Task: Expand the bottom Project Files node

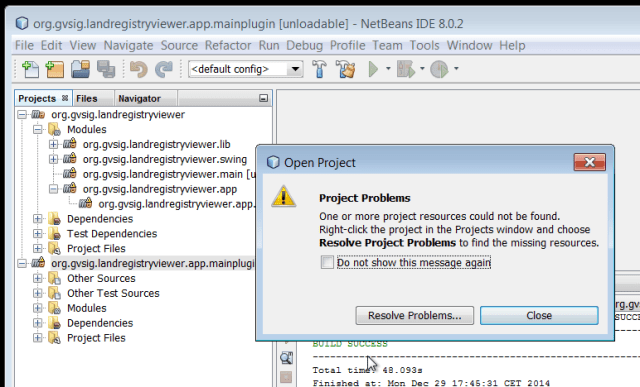Action: pos(38,338)
